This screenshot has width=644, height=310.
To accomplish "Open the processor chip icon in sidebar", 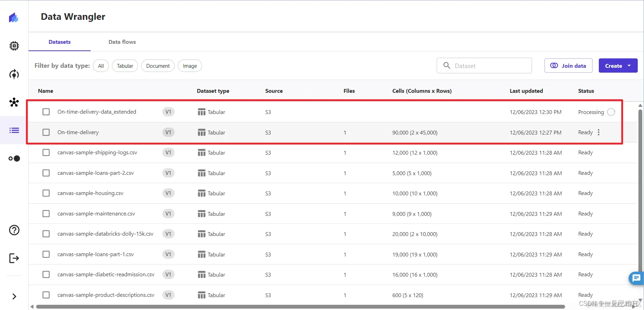I will 14,46.
